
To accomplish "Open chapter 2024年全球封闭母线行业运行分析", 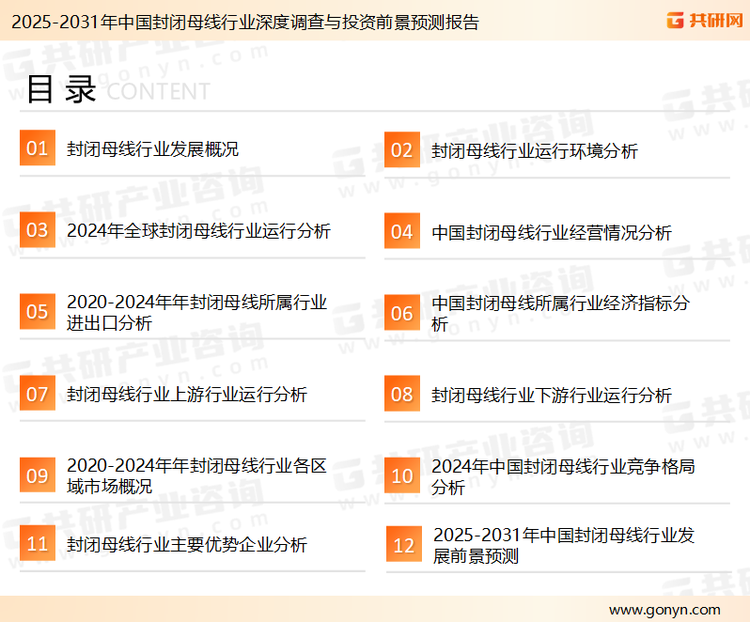I will [199, 231].
